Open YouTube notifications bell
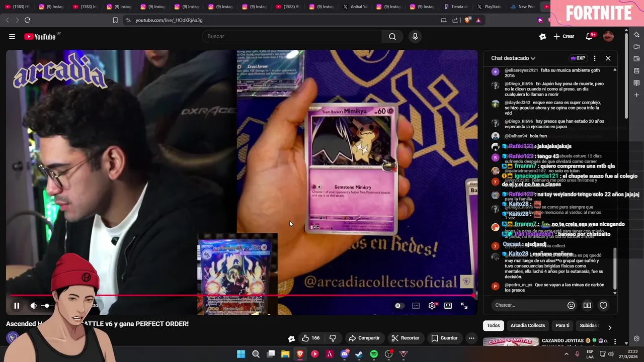 click(589, 36)
